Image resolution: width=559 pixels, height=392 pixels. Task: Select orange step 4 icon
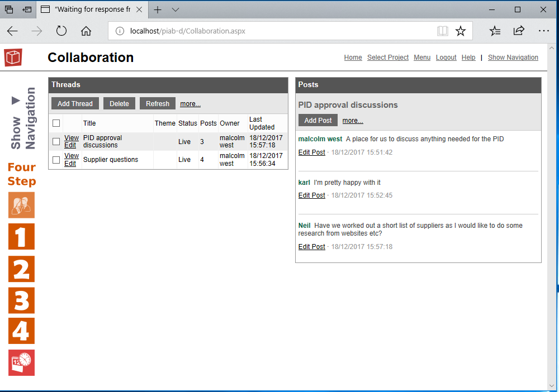coord(21,331)
